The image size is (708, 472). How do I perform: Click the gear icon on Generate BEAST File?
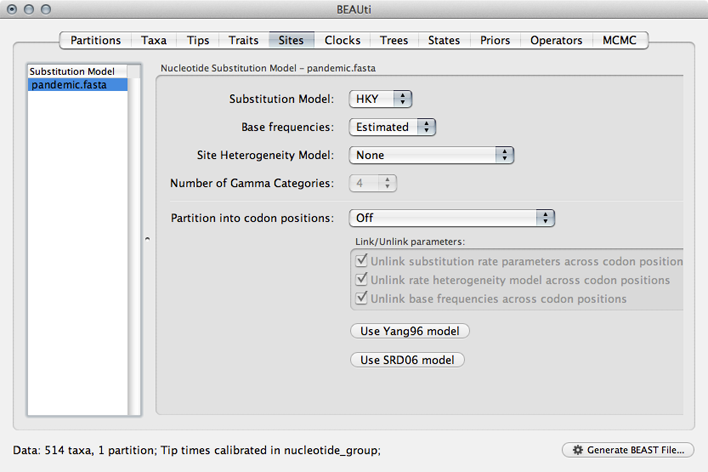point(578,450)
